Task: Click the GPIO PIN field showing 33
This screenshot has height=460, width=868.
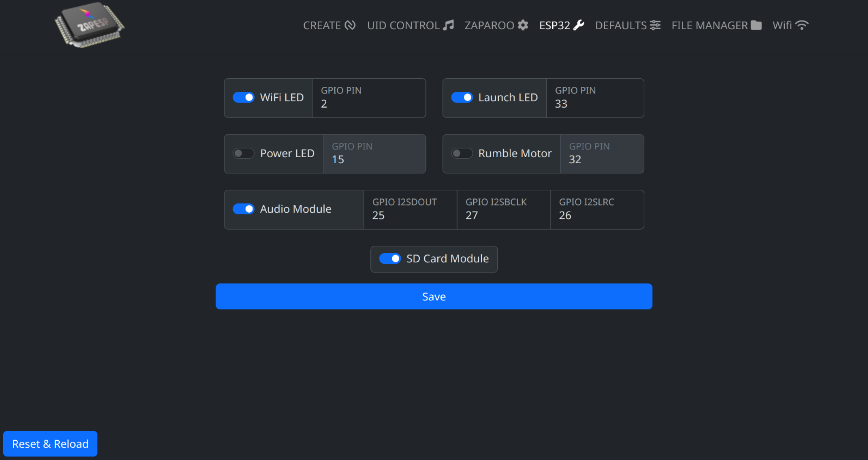Action: [595, 98]
